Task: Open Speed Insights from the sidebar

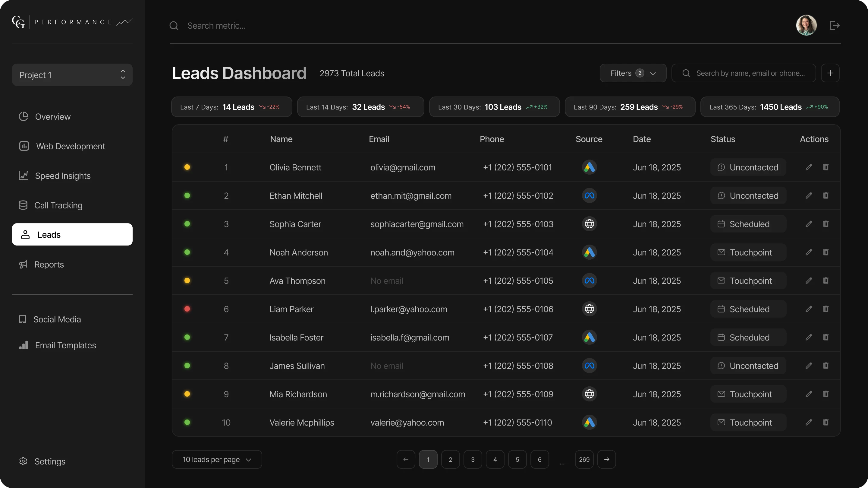Action: (x=55, y=176)
